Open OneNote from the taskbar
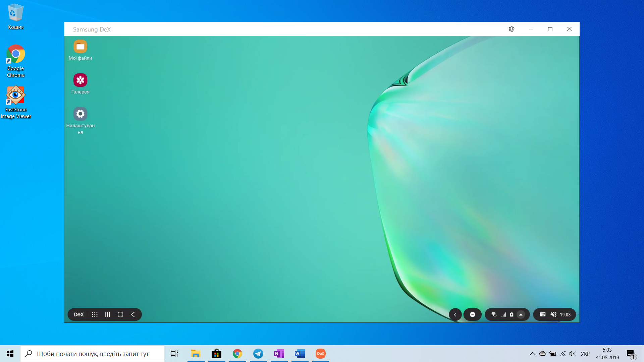This screenshot has width=644, height=362. click(279, 354)
